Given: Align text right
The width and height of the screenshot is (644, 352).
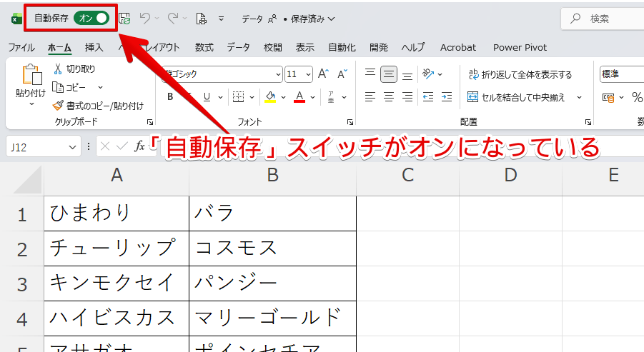Looking at the screenshot, I should (x=407, y=97).
